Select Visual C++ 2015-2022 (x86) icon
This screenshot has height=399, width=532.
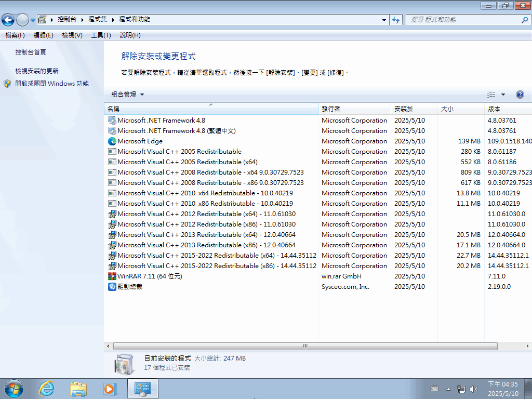point(112,266)
